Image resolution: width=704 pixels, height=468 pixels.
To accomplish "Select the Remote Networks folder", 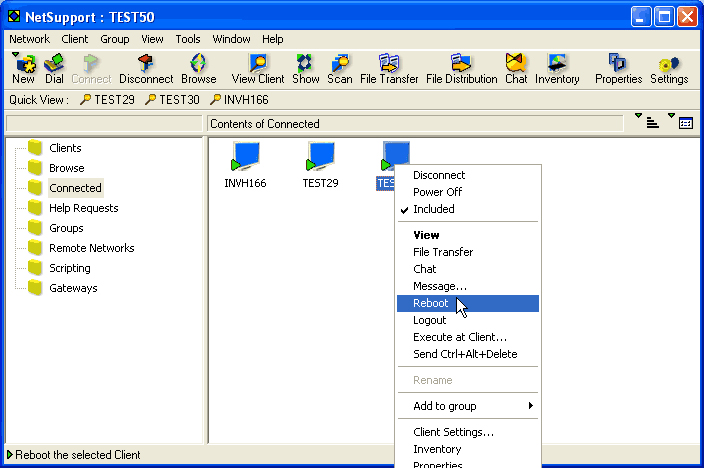I will 81,248.
